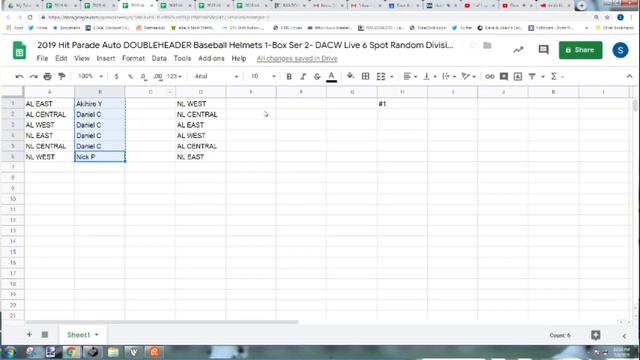Select the Sheet1 tab
This screenshot has width=640, height=360.
[x=78, y=335]
